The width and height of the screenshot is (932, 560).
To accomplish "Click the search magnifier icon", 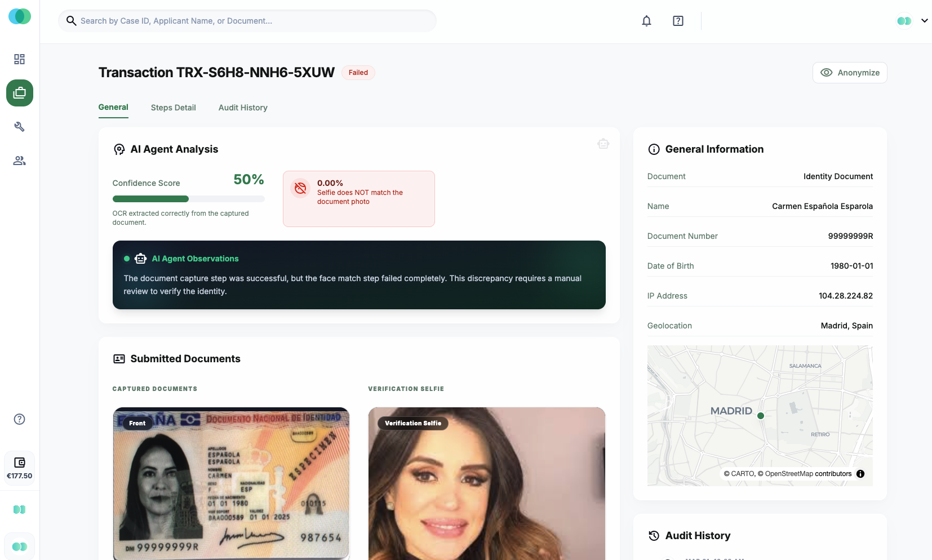I will click(x=71, y=21).
